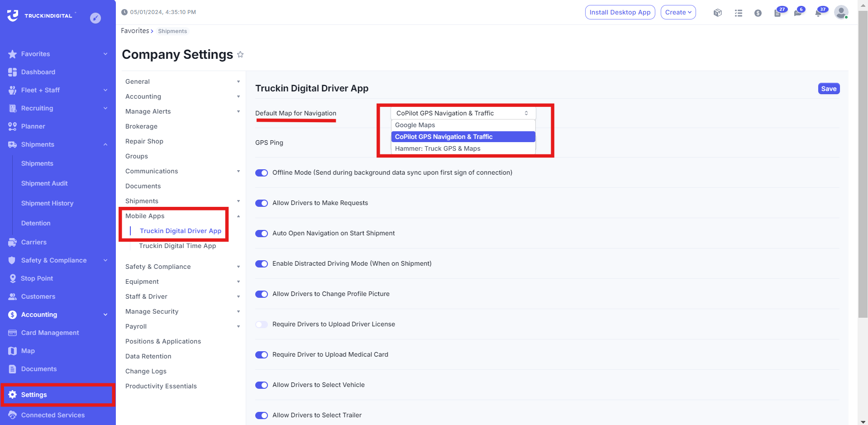Click the package box icon in top bar
This screenshot has height=425, width=868.
[x=717, y=13]
